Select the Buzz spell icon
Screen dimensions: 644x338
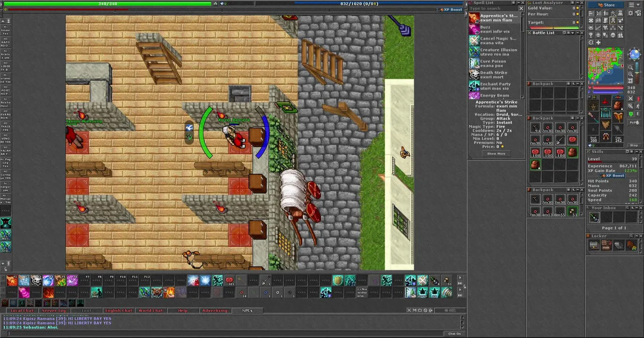[474, 29]
